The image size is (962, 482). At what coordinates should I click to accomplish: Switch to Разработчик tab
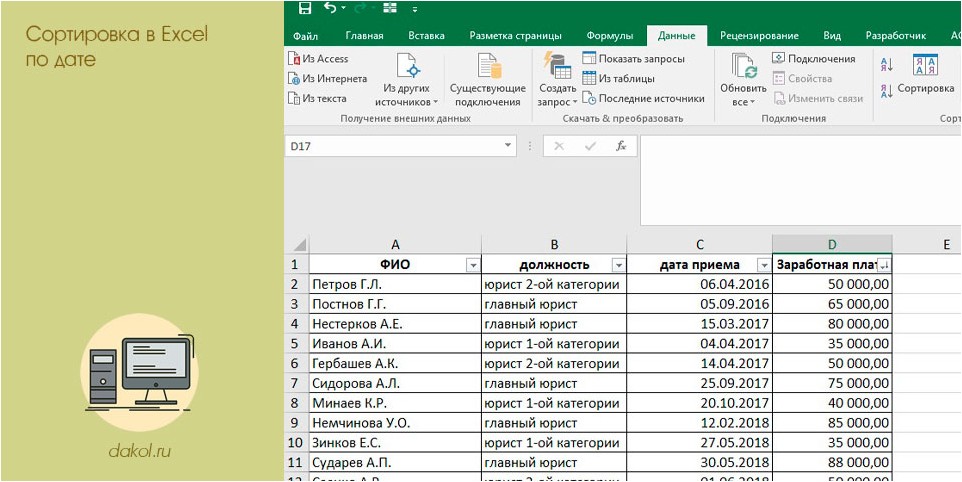click(896, 36)
